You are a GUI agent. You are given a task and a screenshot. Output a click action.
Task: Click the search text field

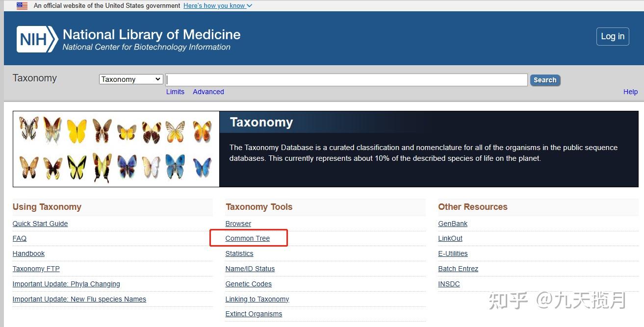(x=347, y=80)
